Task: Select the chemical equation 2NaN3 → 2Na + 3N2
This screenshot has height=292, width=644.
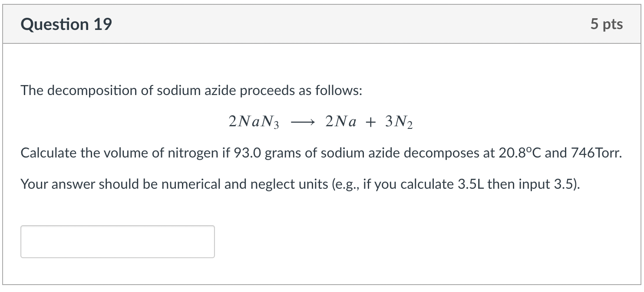Action: pos(320,121)
